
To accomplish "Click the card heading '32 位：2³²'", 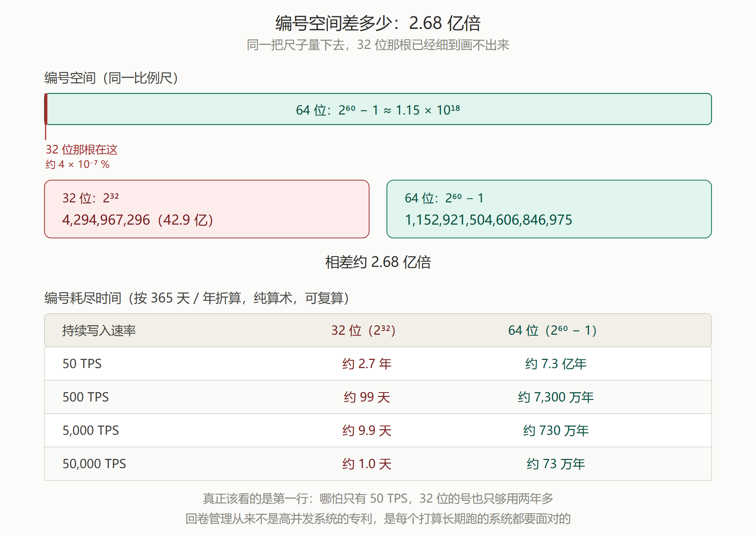I will click(x=90, y=198).
